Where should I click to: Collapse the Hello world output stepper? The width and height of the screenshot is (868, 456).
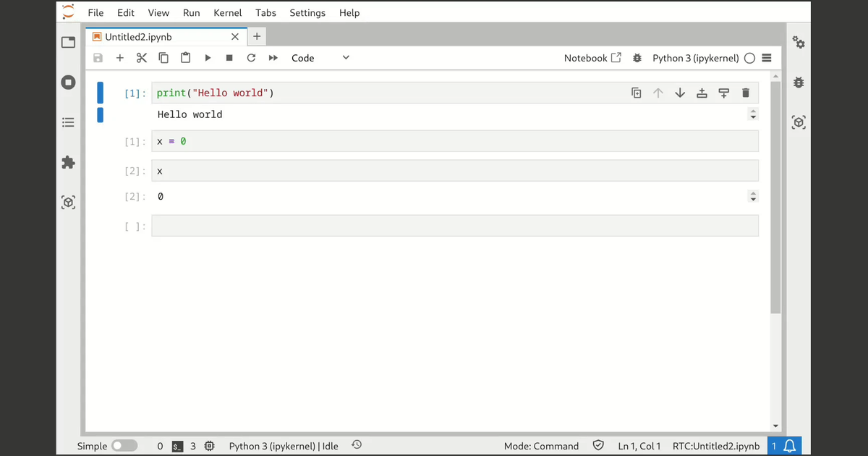753,114
